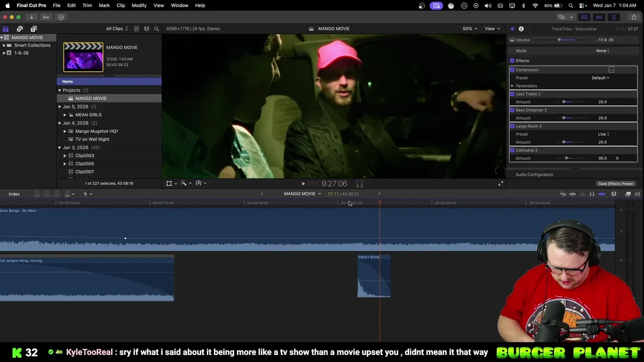The width and height of the screenshot is (644, 362).
Task: Open the timeline Index button
Action: pyautogui.click(x=14, y=194)
